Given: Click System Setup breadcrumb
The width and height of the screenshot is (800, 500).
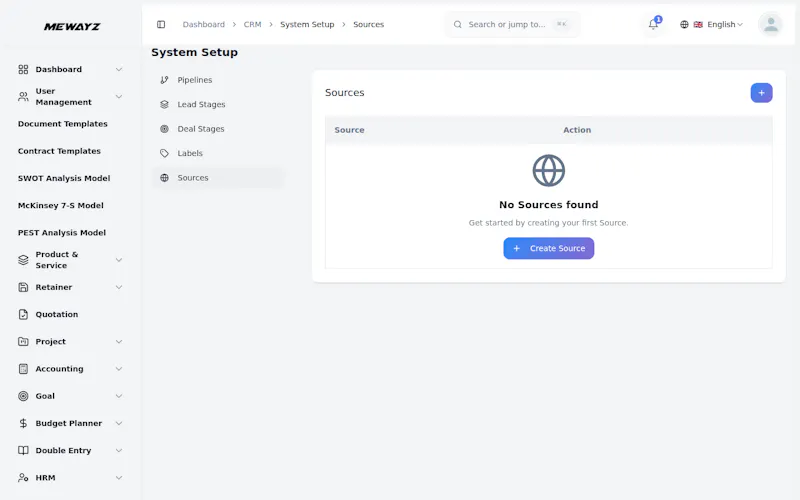Looking at the screenshot, I should 307,24.
